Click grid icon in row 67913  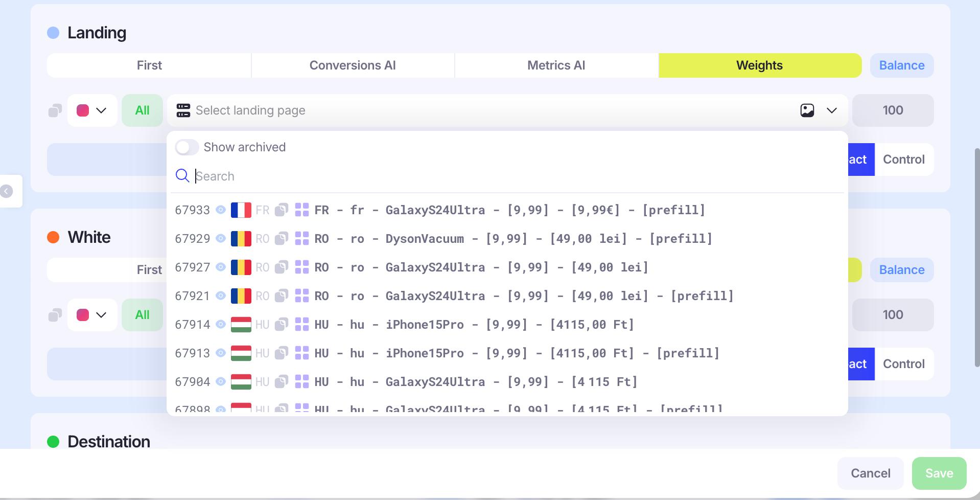(x=302, y=353)
